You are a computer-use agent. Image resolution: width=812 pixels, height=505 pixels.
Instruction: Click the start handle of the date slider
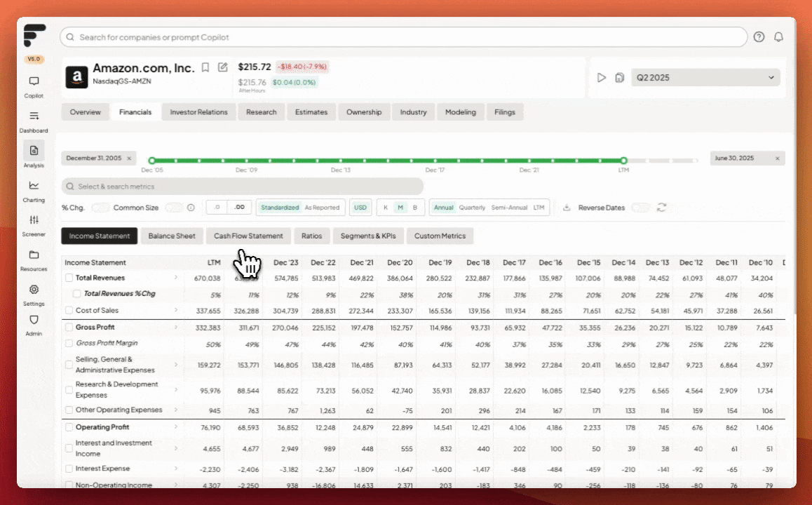click(x=151, y=161)
